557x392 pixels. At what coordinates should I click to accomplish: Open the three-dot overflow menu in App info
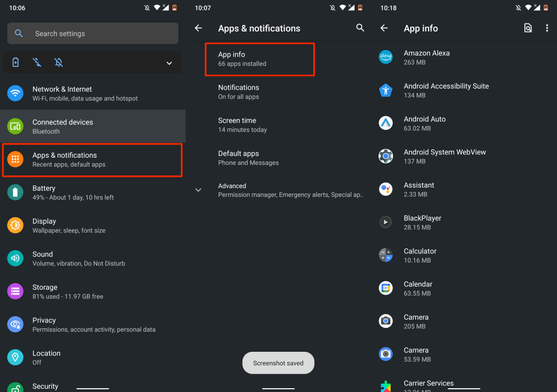tap(547, 28)
